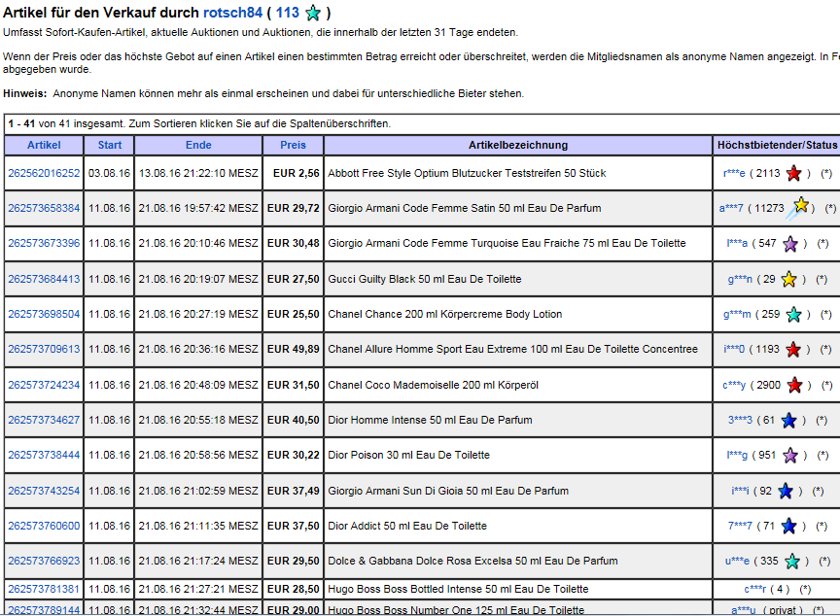This screenshot has height=616, width=840.
Task: Click turquoise star beside g***m (259)
Action: (x=794, y=315)
